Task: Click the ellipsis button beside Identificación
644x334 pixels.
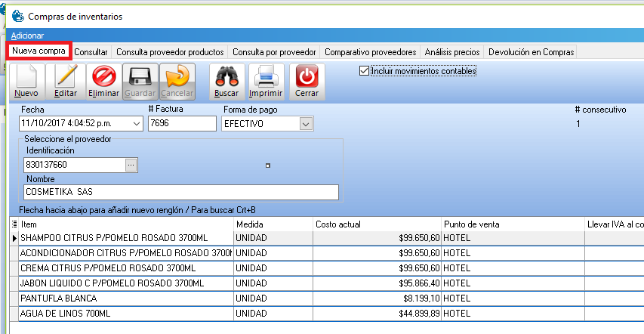Action: coord(131,164)
